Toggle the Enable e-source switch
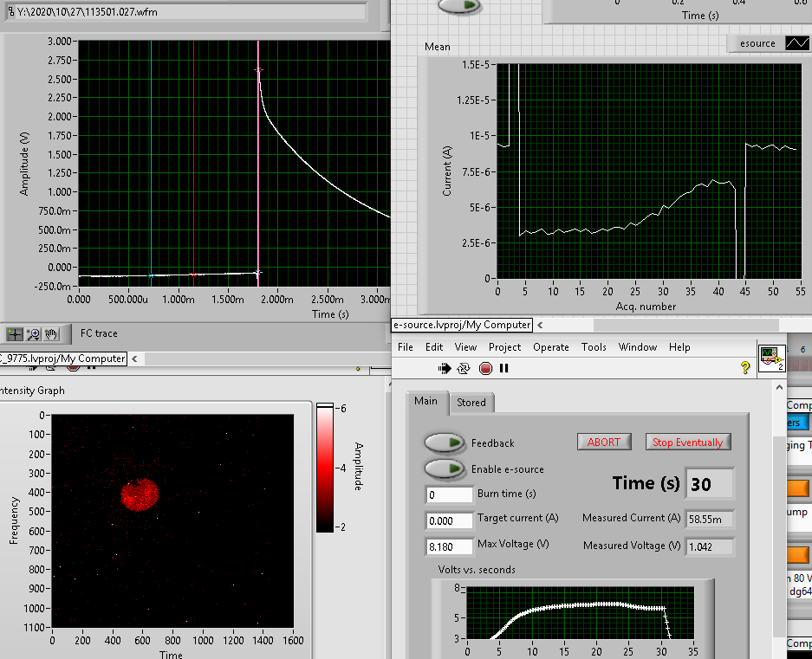Image resolution: width=812 pixels, height=659 pixels. point(445,468)
